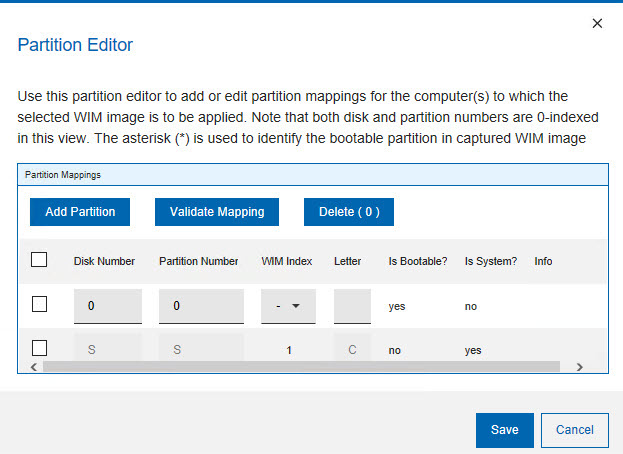
Task: Open the WIM Index dropdown in first row
Action: [288, 306]
